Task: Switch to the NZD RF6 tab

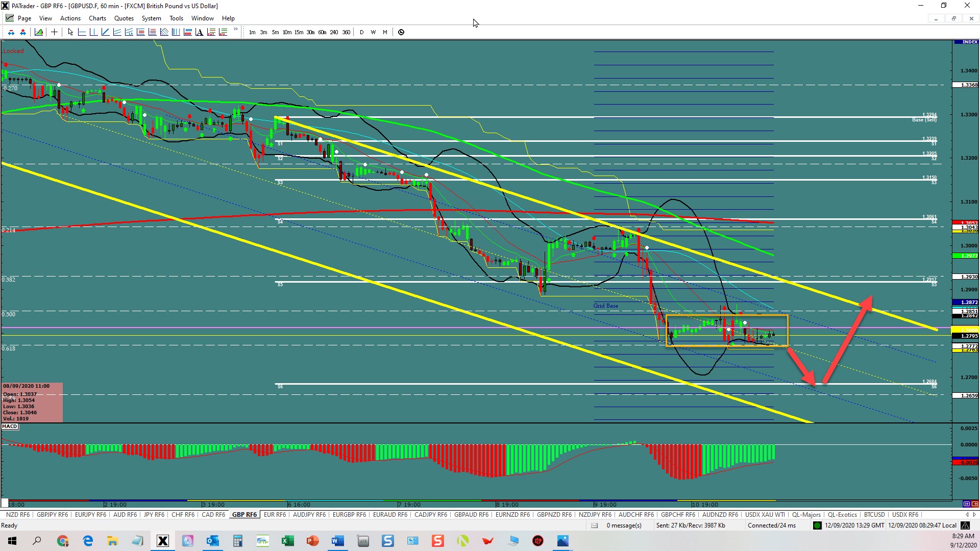Action: click(18, 515)
